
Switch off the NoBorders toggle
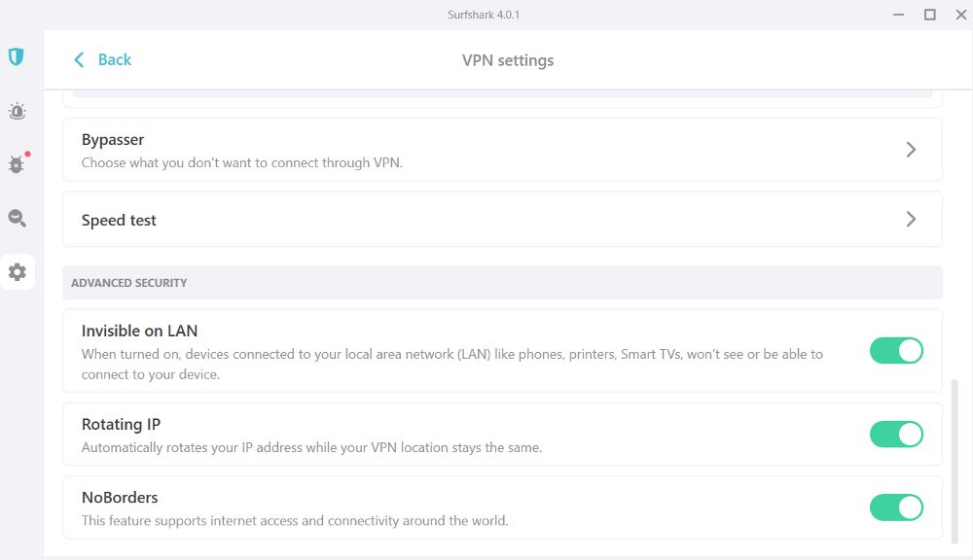point(896,507)
